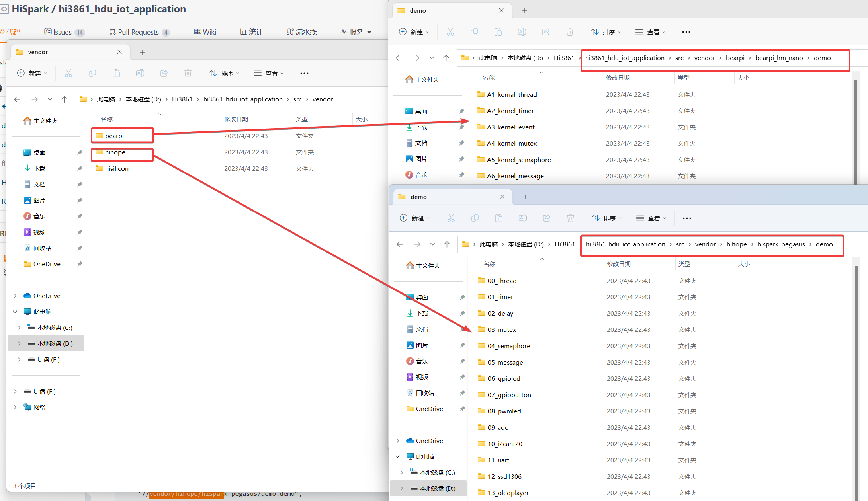Click the Share icon in the top demo window
The height and width of the screenshot is (501, 868).
point(546,32)
